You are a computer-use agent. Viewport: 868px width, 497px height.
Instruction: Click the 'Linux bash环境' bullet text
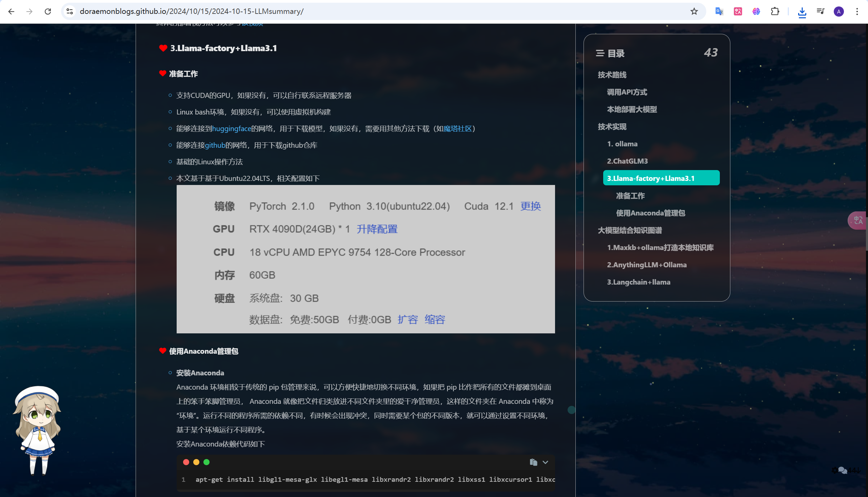tap(254, 112)
